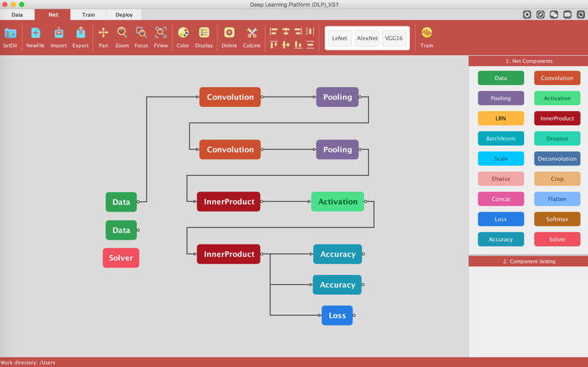This screenshot has height=367, width=588.
Task: Click the Import toolbar icon
Action: [59, 33]
